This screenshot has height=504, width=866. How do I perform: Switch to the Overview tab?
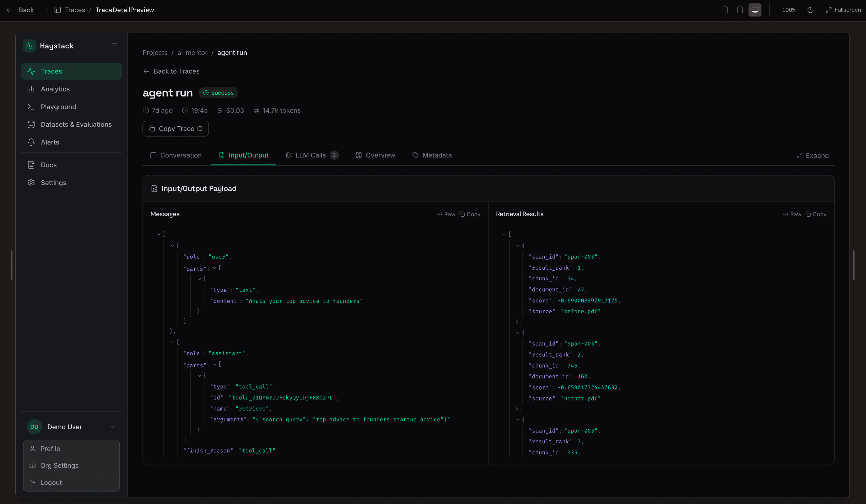(x=376, y=155)
